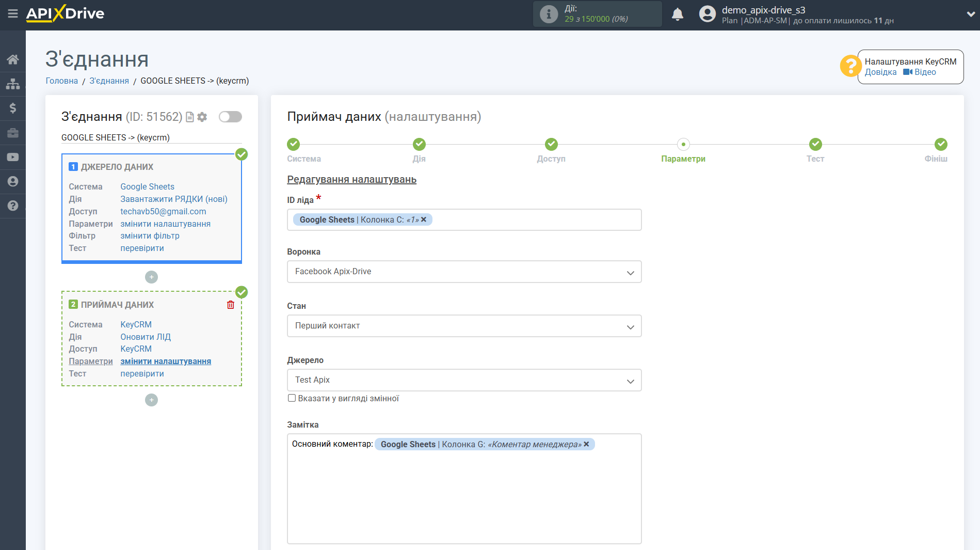Click source 'змінити налаштування' link

(x=165, y=224)
